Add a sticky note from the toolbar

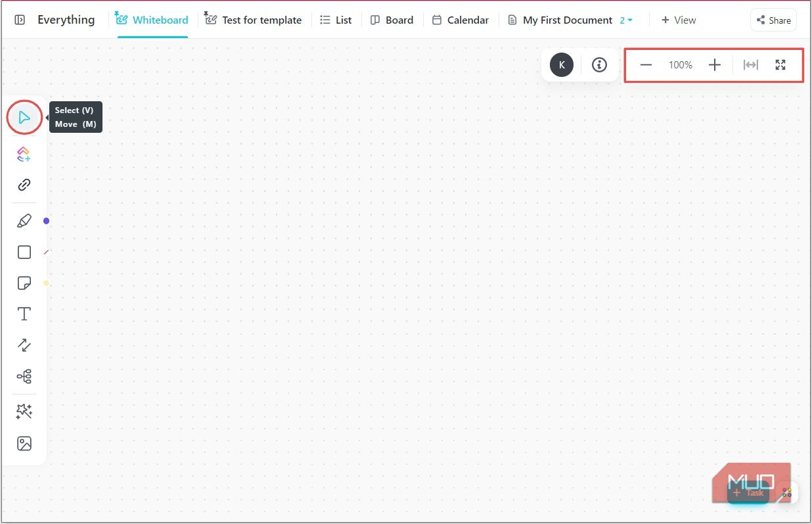[x=24, y=283]
